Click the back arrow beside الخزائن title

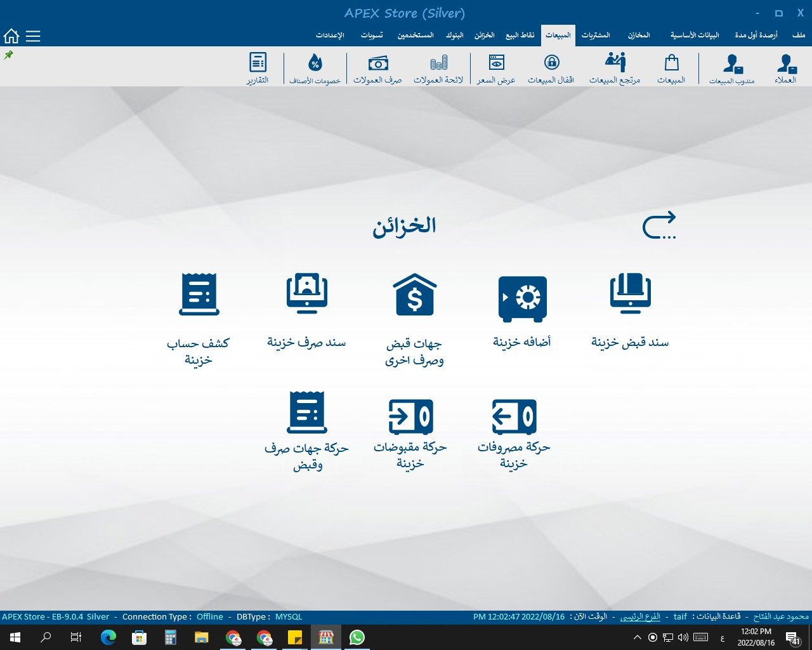coord(659,225)
